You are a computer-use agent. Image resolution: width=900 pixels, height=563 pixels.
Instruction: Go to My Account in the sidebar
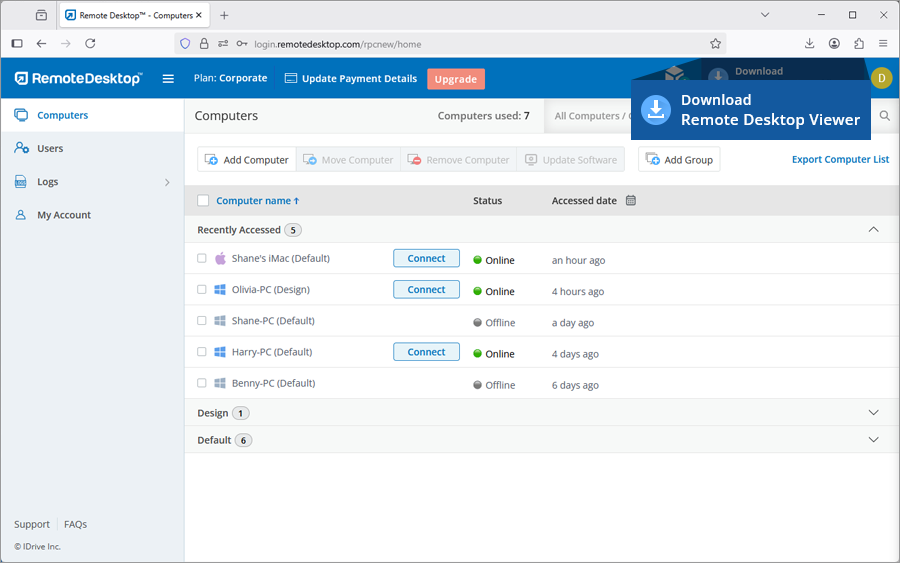64,215
